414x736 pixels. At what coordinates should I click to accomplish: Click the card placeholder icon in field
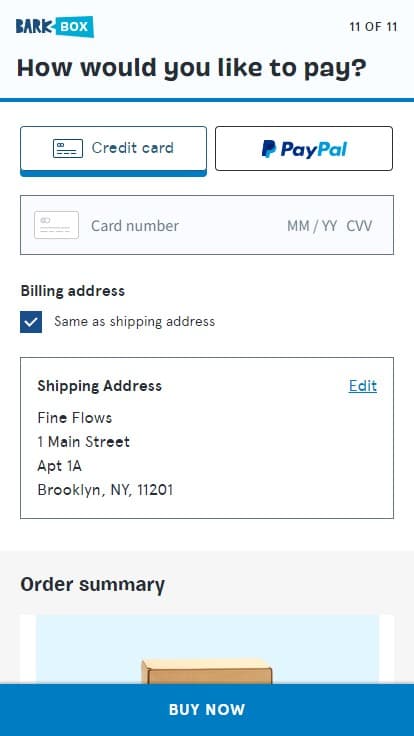coord(56,225)
